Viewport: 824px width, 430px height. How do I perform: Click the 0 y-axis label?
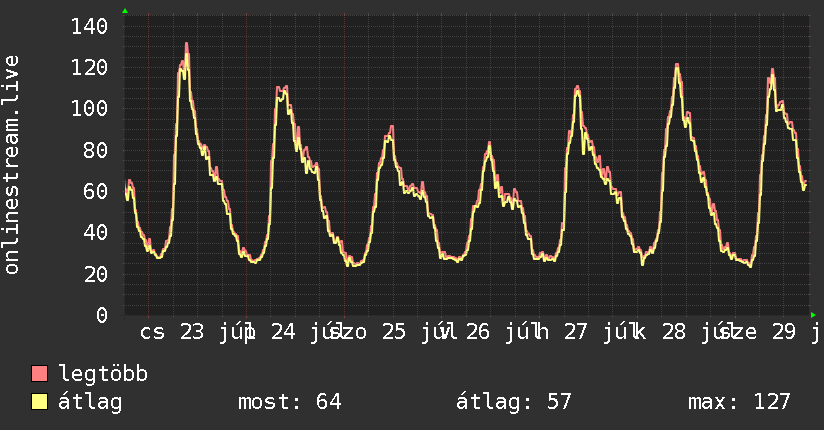(102, 315)
